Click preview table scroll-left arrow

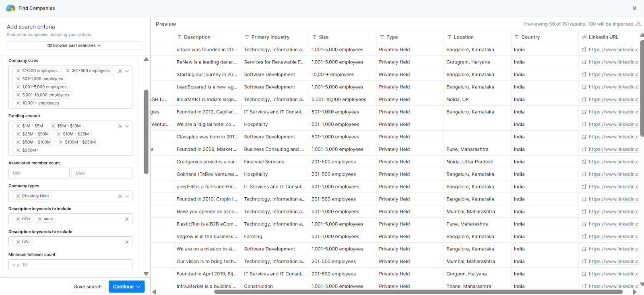154,292
